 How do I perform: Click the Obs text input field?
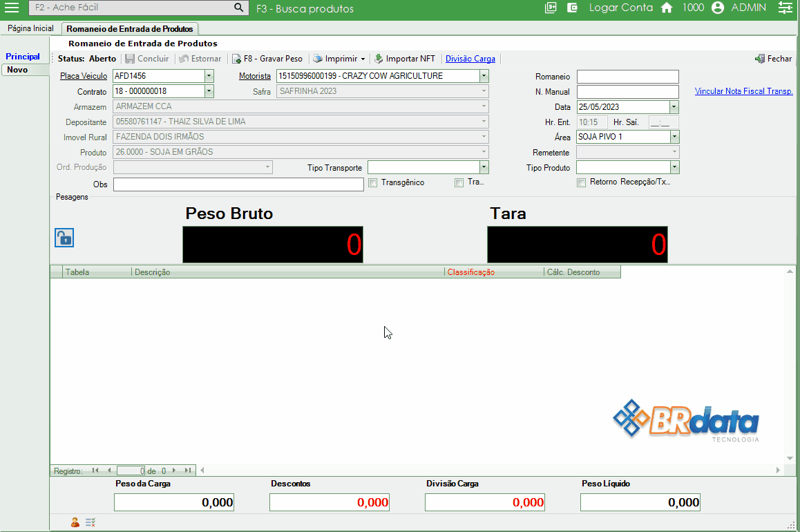(x=238, y=184)
